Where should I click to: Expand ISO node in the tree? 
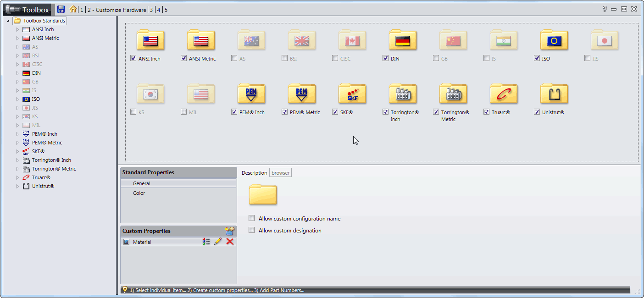click(17, 99)
